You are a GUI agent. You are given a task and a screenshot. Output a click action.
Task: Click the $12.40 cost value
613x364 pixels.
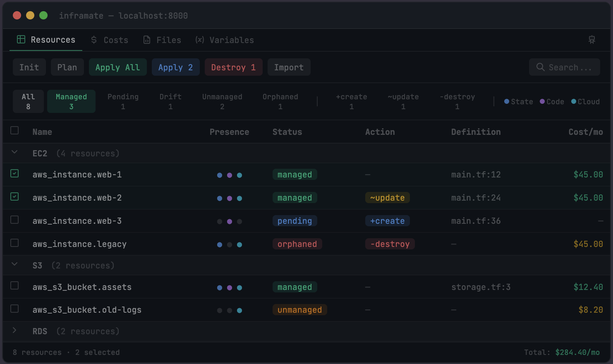[588, 287]
